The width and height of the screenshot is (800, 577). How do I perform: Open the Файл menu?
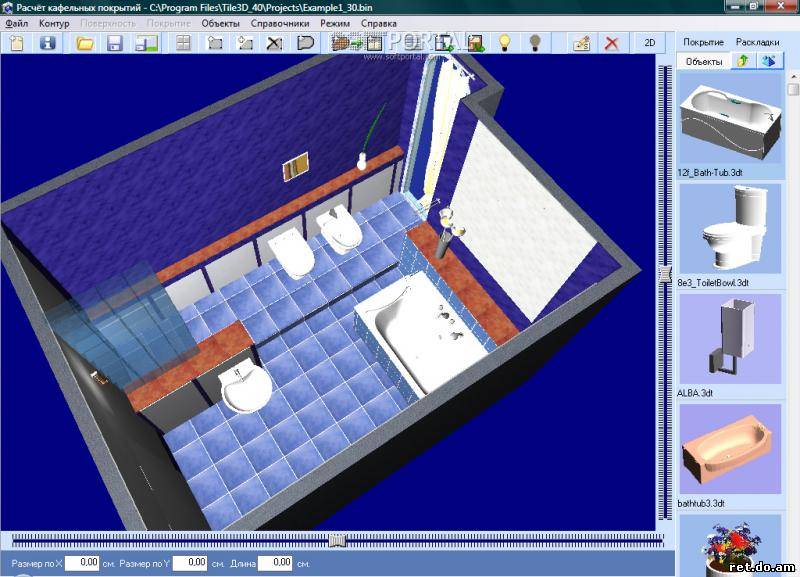click(x=17, y=22)
